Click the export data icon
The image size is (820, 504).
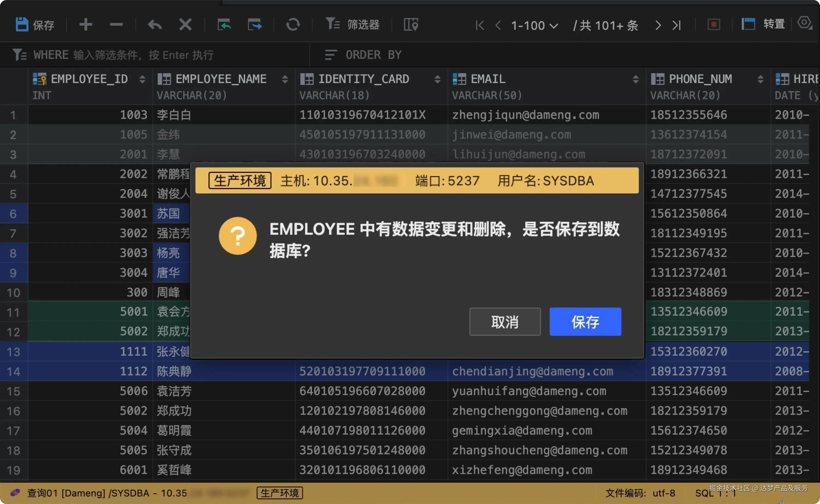(x=255, y=25)
